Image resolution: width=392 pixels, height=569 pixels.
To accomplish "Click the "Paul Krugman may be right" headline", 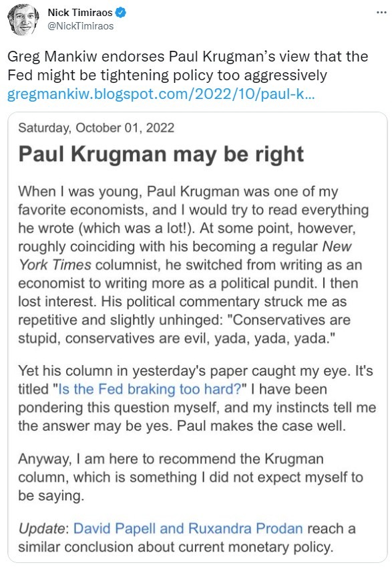I will pyautogui.click(x=161, y=154).
